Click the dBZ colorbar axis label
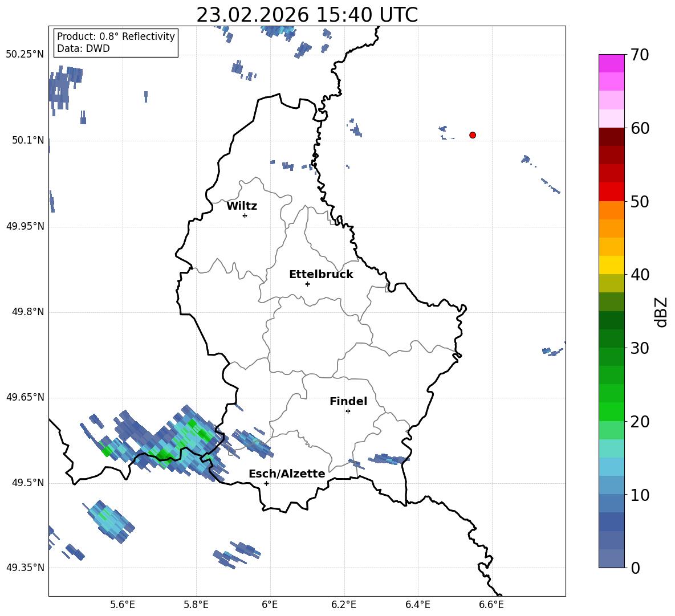The image size is (675, 616). (661, 312)
